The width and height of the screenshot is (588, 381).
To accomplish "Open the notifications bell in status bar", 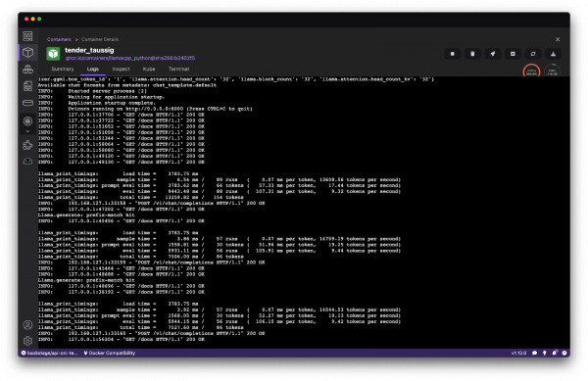I will click(555, 353).
